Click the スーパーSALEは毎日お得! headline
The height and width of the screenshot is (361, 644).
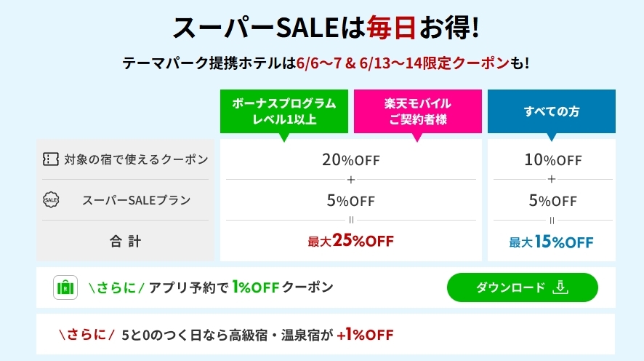[326, 28]
